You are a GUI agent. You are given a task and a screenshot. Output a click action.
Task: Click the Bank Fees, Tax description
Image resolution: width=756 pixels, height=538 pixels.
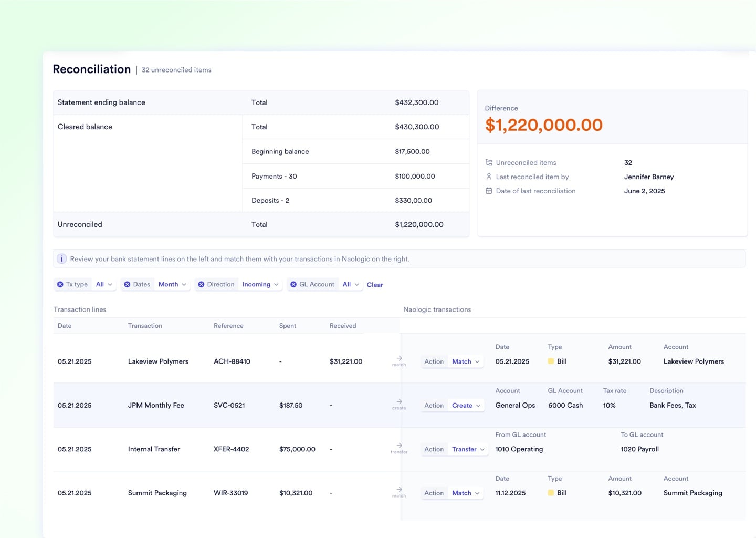pyautogui.click(x=673, y=405)
